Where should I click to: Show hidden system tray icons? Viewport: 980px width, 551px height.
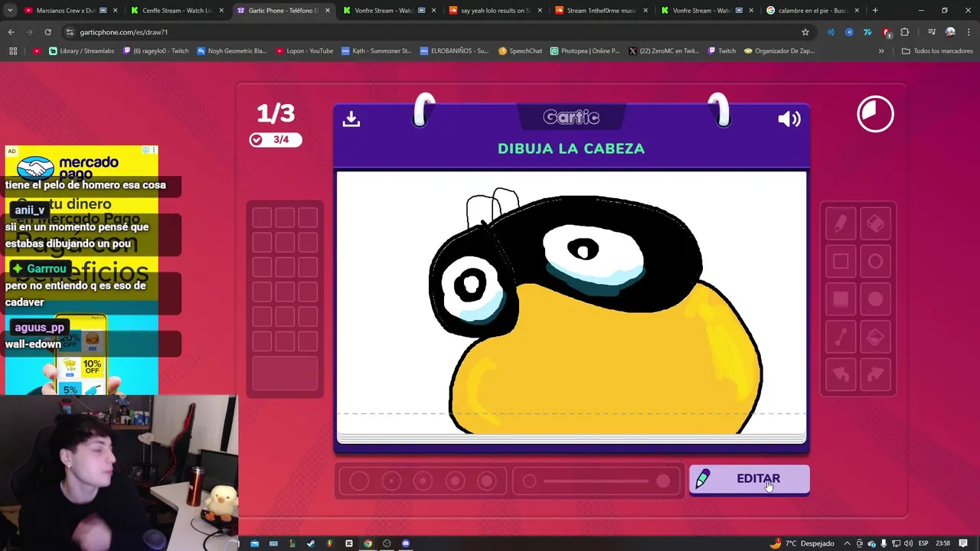(x=848, y=543)
